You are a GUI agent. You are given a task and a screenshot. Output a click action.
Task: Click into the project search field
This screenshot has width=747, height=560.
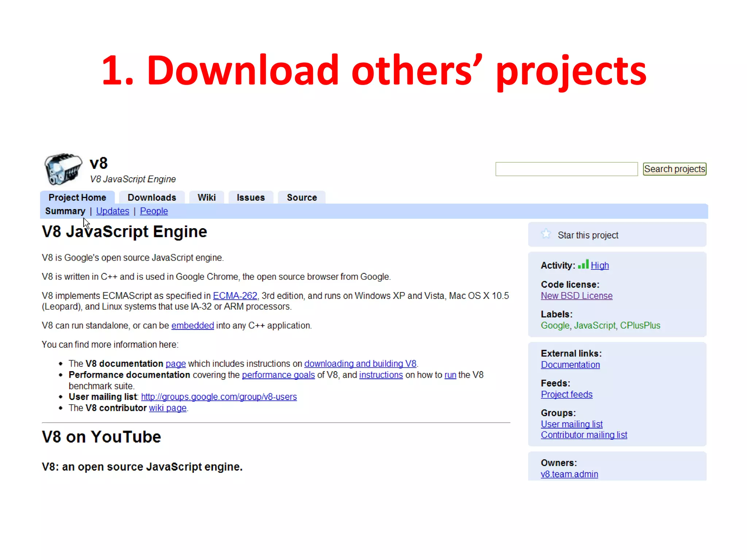(x=566, y=169)
